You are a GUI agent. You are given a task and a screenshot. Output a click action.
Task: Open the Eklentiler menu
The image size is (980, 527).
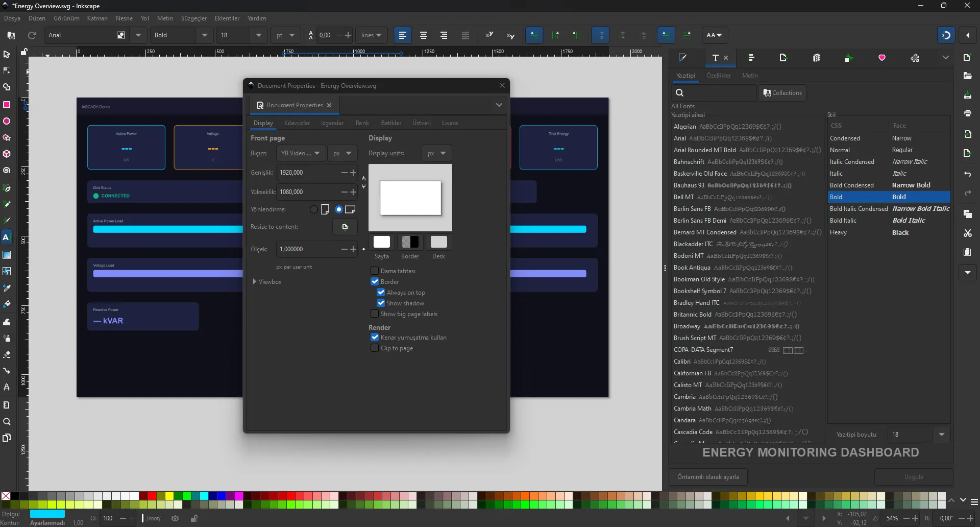point(227,18)
